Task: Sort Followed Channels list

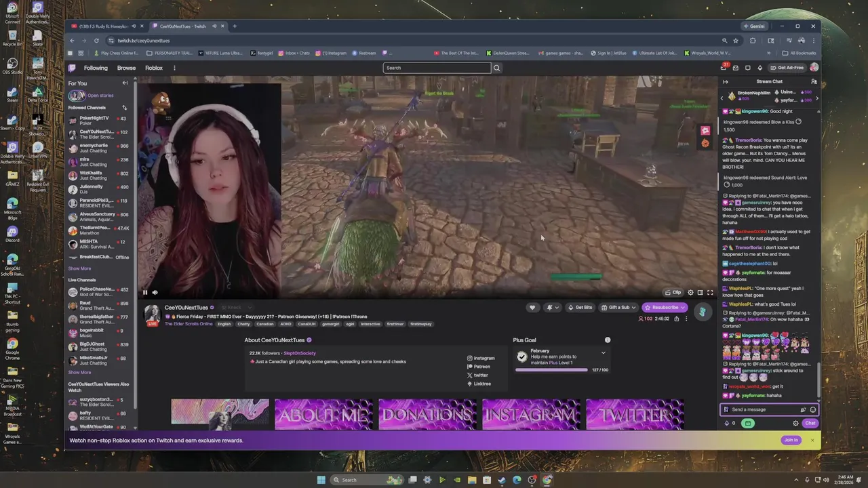Action: pos(124,108)
